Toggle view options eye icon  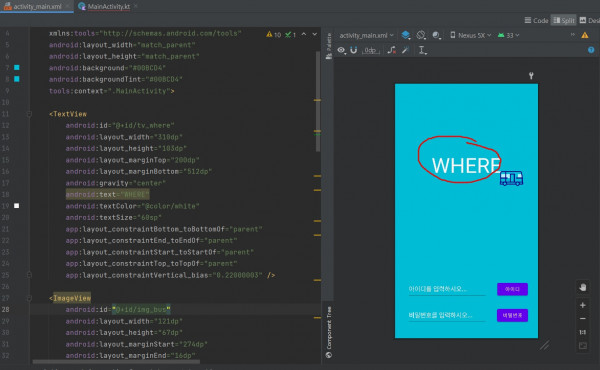tap(341, 50)
